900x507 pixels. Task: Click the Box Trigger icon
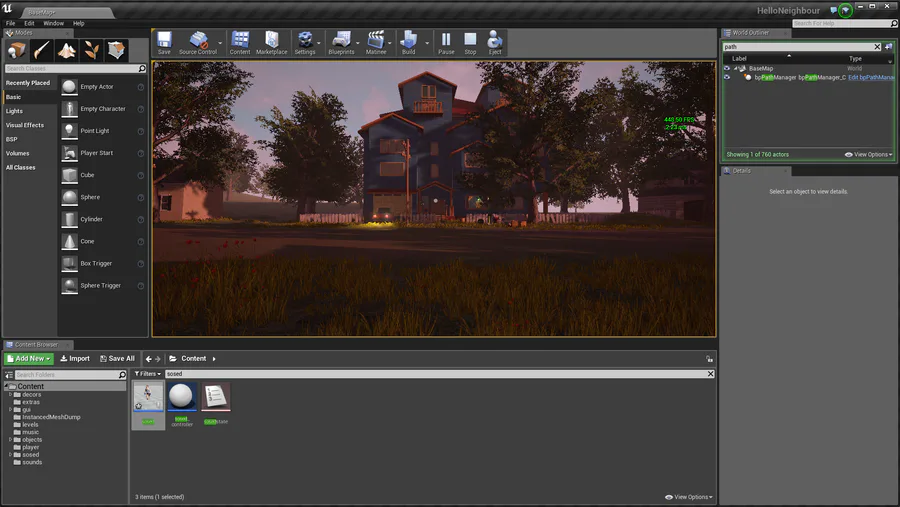pos(69,264)
